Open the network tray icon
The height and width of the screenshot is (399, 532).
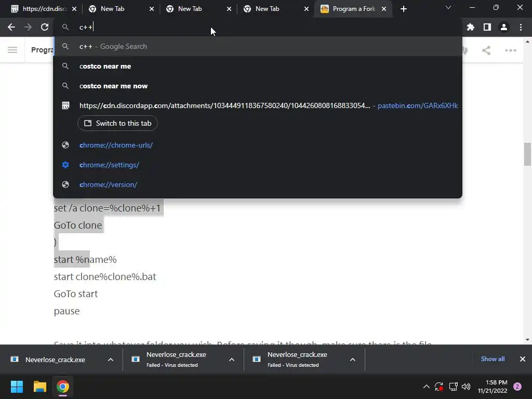click(x=453, y=387)
